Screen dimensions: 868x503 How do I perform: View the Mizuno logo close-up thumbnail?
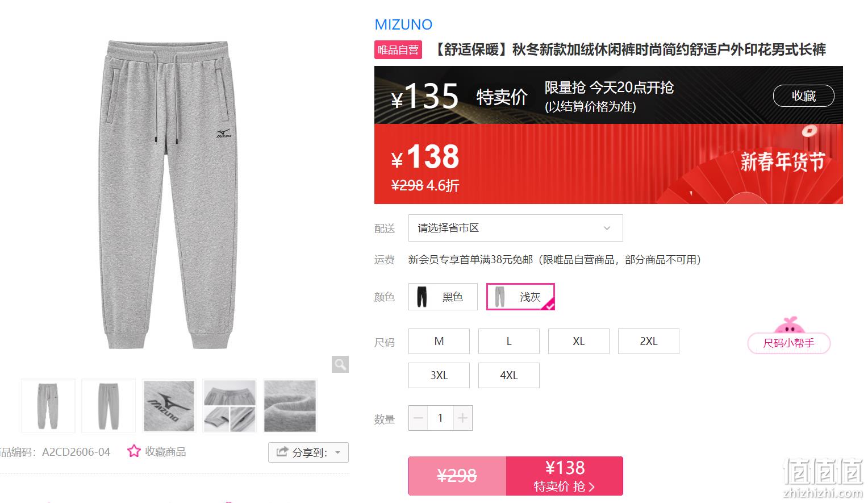tap(169, 406)
